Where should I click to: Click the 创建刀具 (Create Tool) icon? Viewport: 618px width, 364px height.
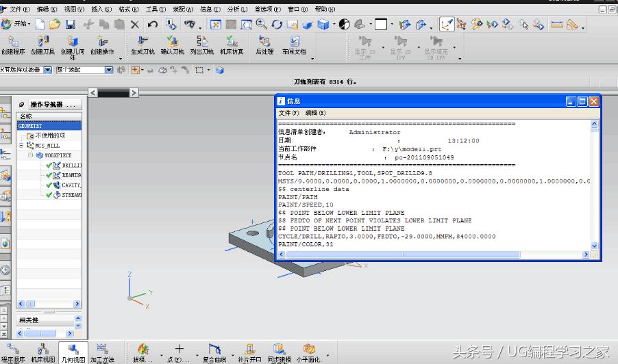coord(42,44)
